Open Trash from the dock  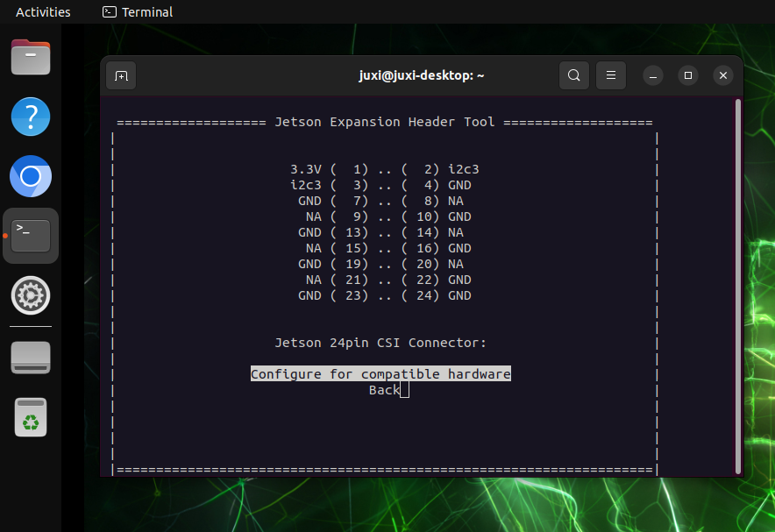tap(31, 417)
